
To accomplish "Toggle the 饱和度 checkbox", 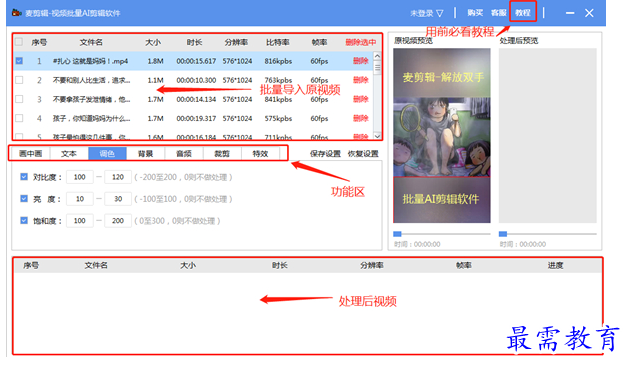I will [x=24, y=220].
